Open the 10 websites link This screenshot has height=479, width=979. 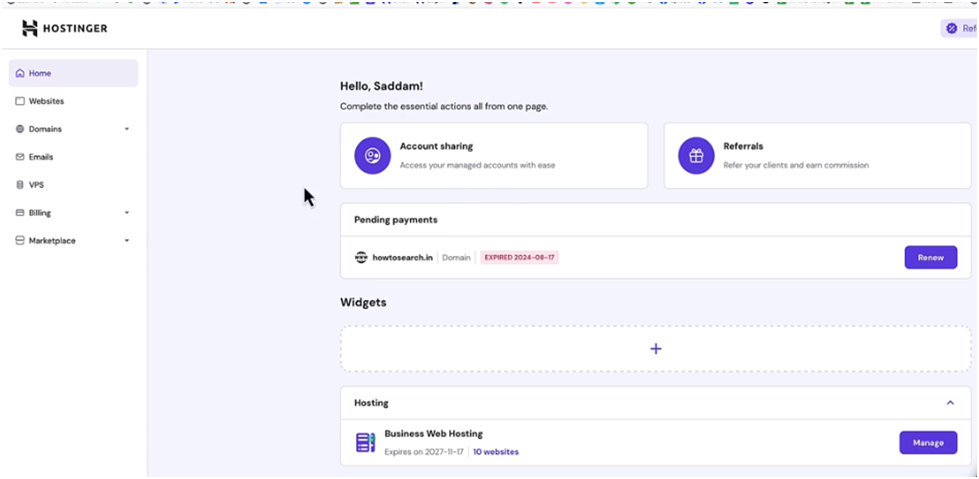click(x=496, y=452)
